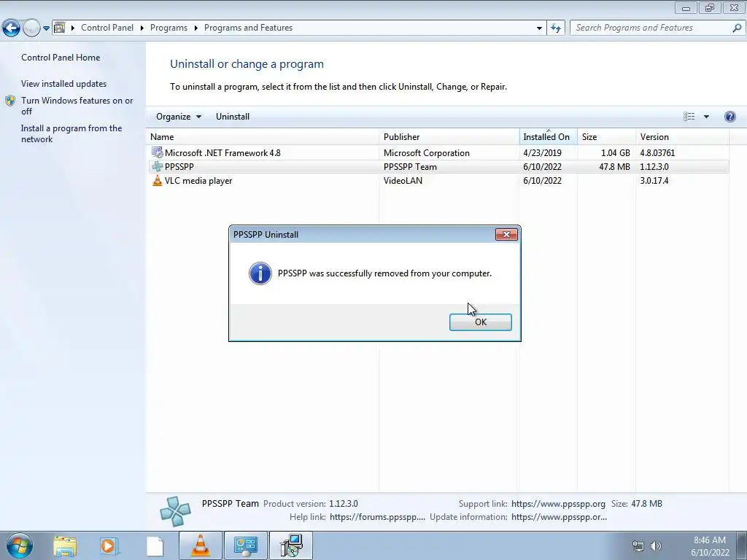Sort list by Installed On column
Viewport: 747px width, 560px height.
pyautogui.click(x=549, y=136)
